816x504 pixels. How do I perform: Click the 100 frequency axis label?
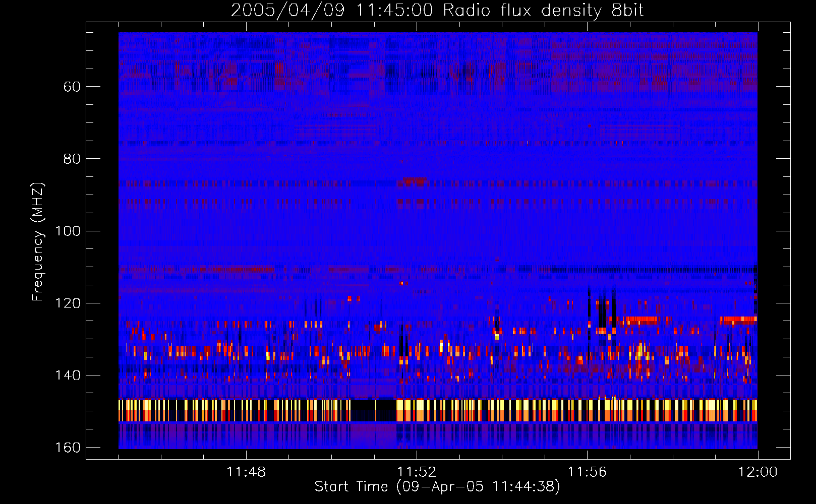tap(68, 231)
